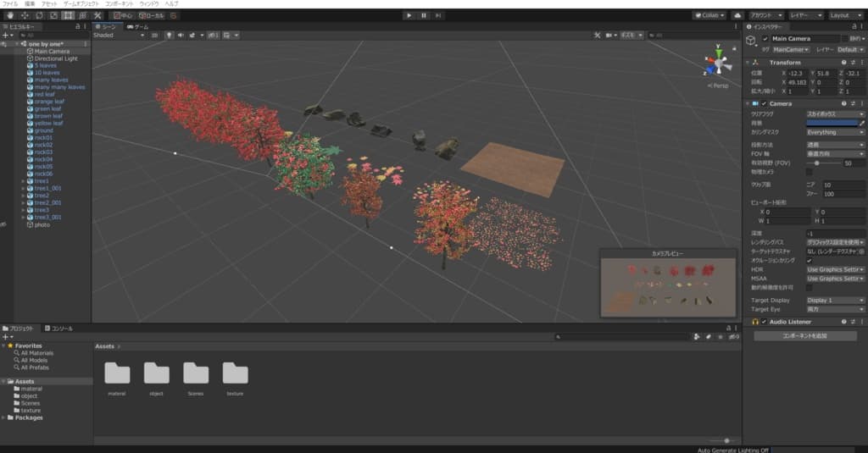The width and height of the screenshot is (868, 453).
Task: Disable the Audio Listener component checkbox
Action: (764, 323)
